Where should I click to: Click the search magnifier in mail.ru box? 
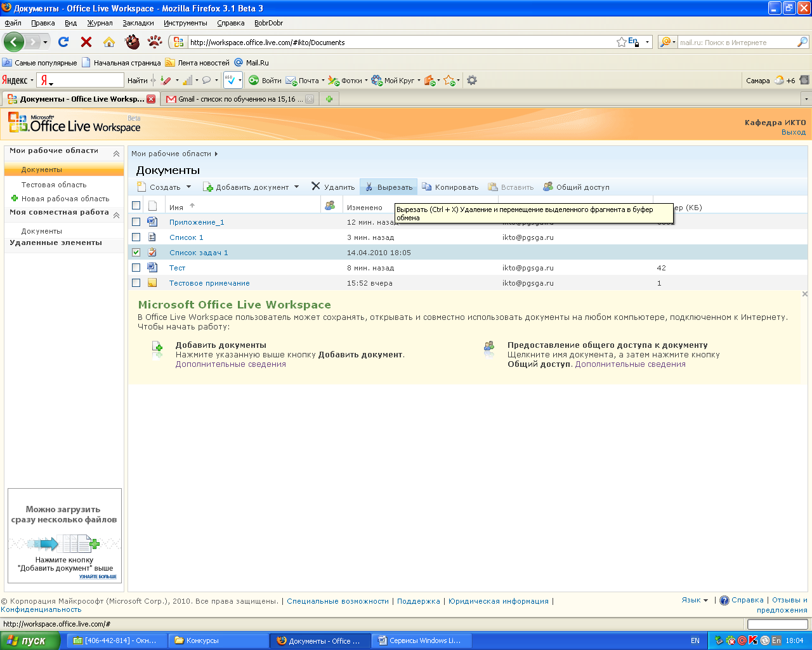tap(802, 42)
